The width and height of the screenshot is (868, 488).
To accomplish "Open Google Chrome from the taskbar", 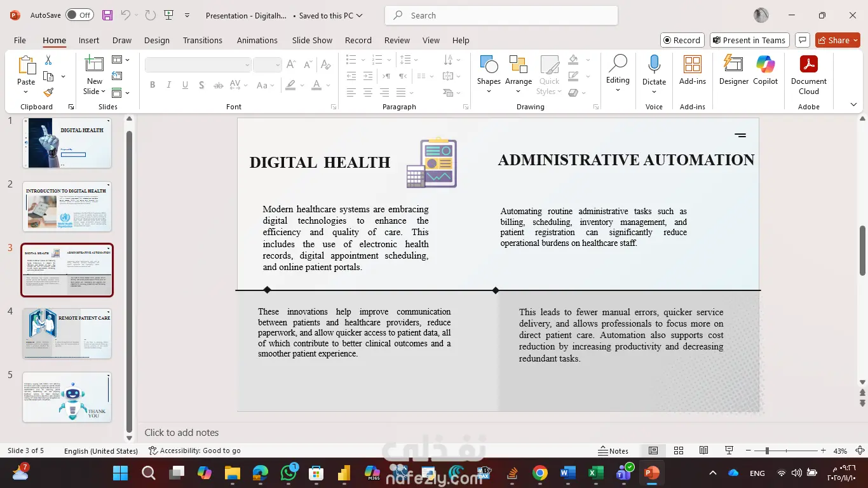I will [540, 473].
